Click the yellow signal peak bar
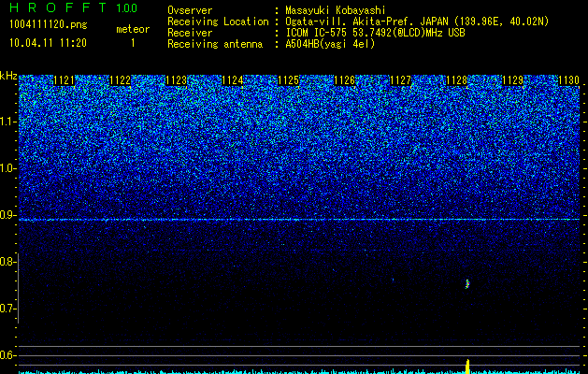The image size is (588, 374). (467, 367)
